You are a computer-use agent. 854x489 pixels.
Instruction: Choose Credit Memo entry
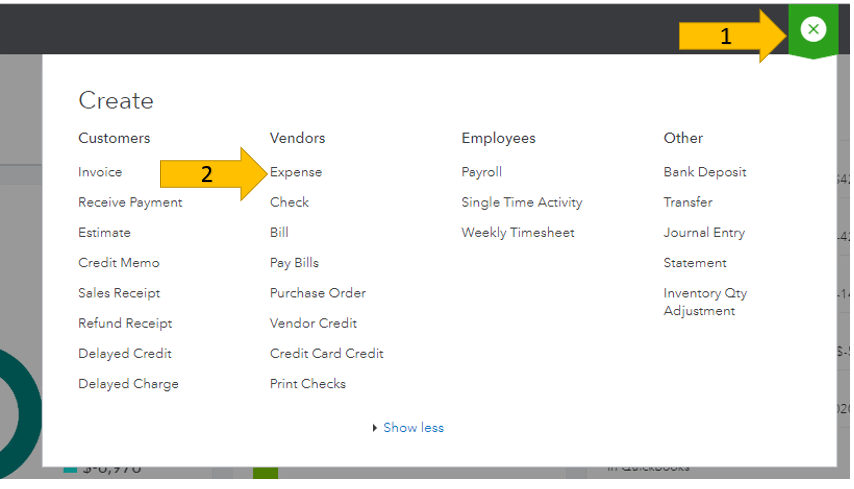pyautogui.click(x=118, y=263)
